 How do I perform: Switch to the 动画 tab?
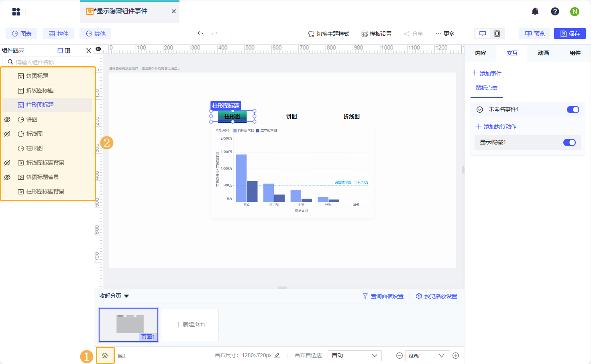(x=543, y=53)
